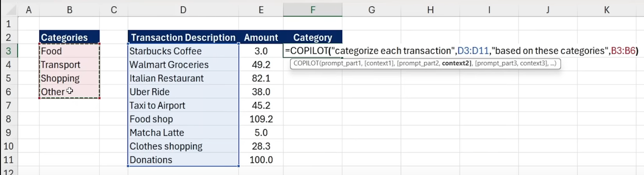The height and width of the screenshot is (175, 644).
Task: Click the Italian Restaurant cell
Action: tap(183, 78)
